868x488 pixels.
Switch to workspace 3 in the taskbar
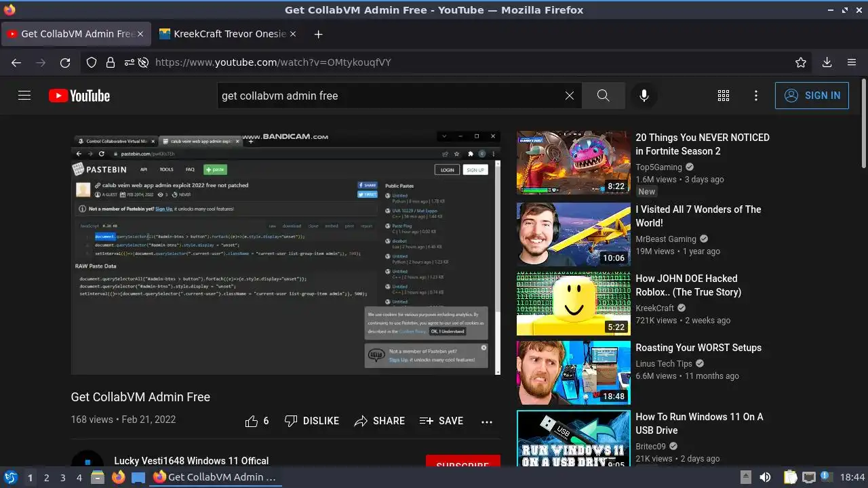62,478
